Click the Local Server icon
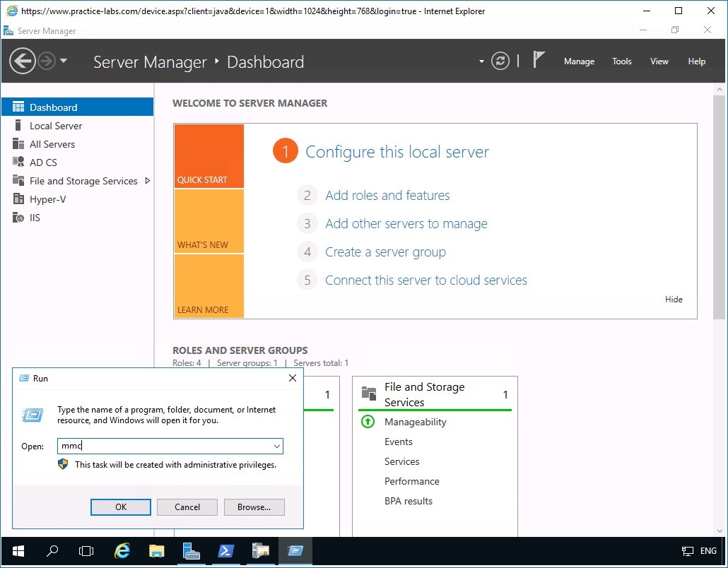Image resolution: width=728 pixels, height=568 pixels. click(18, 125)
